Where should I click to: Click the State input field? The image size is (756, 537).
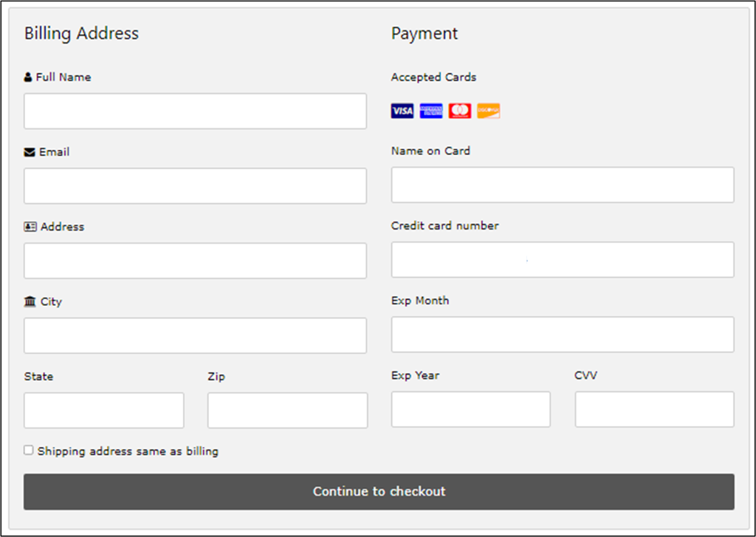[103, 410]
